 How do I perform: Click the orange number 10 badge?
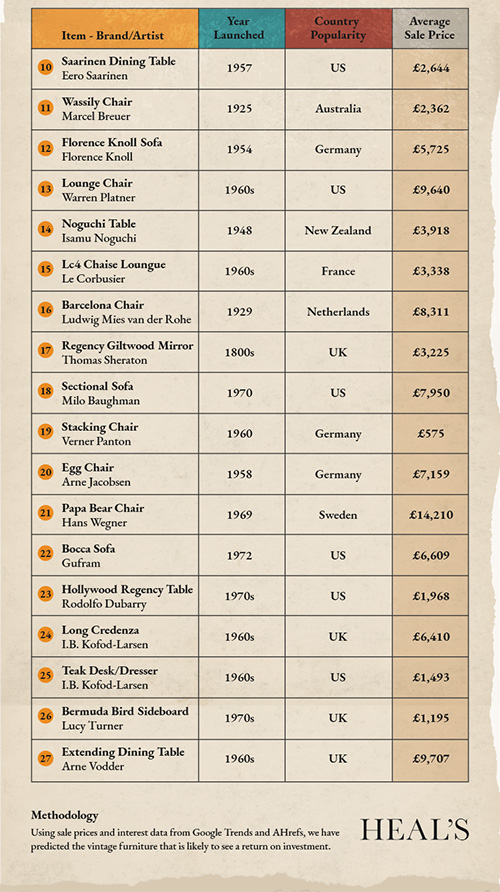tap(46, 68)
